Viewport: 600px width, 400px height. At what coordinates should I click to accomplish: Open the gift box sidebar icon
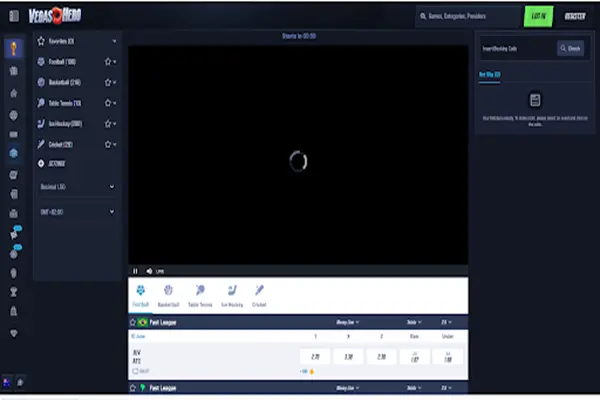(x=14, y=71)
